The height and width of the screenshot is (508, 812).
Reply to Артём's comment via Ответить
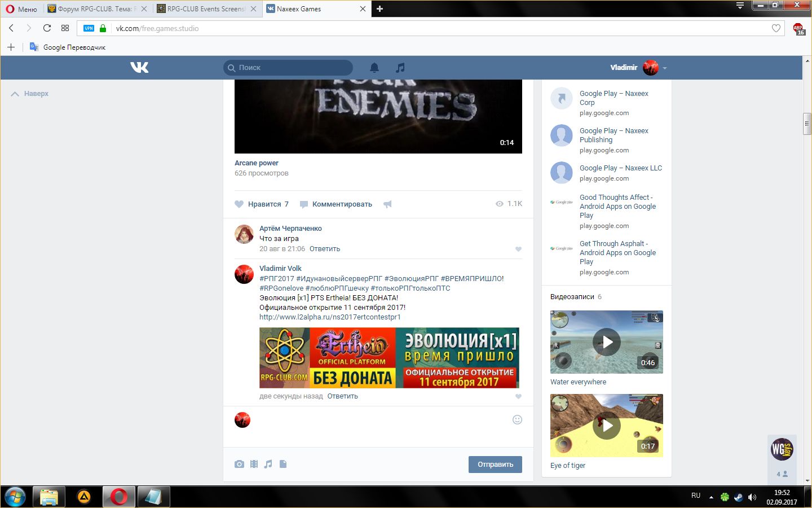pos(325,249)
